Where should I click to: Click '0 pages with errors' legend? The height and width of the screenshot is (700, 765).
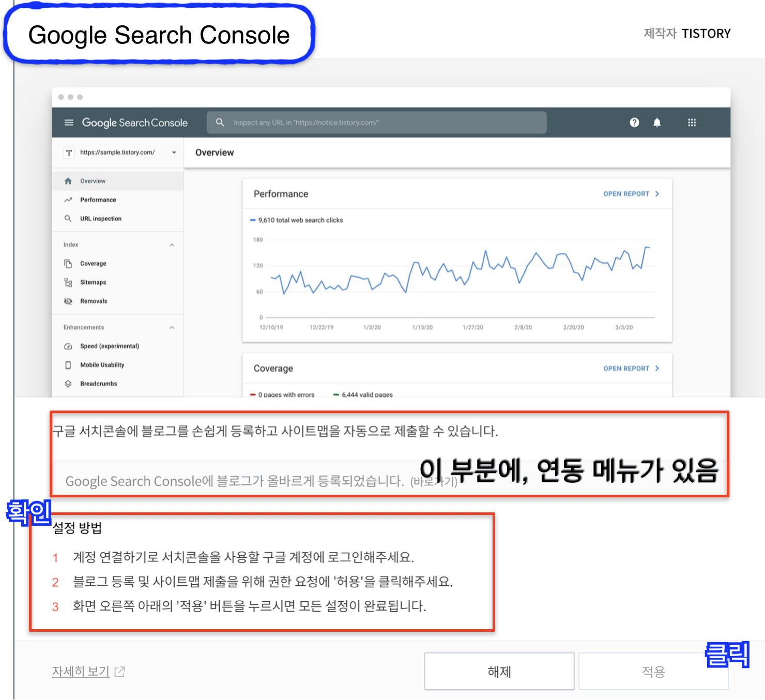(282, 394)
